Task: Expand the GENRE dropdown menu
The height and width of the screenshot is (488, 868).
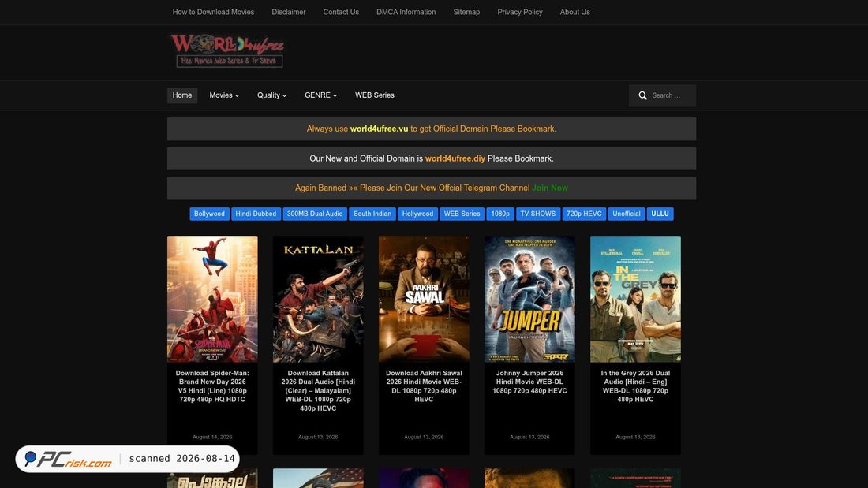Action: (320, 95)
